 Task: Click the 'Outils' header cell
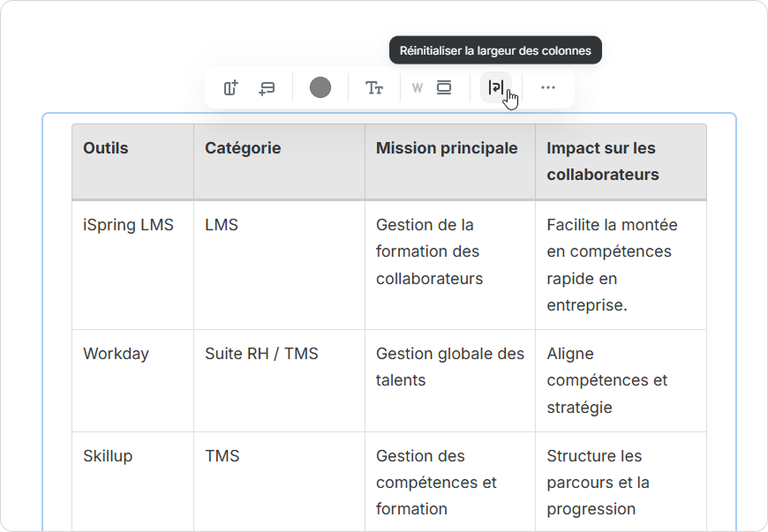pyautogui.click(x=106, y=148)
